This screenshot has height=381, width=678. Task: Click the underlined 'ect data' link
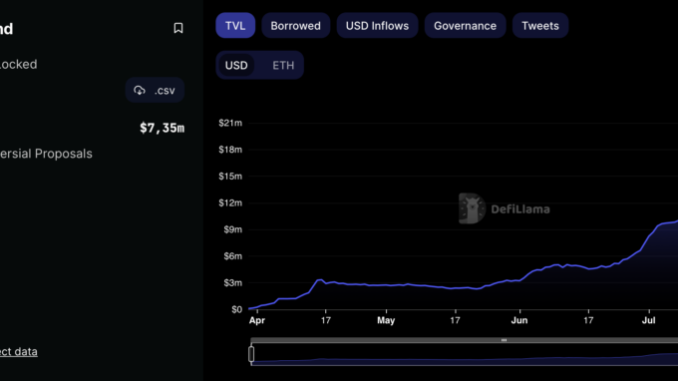19,352
